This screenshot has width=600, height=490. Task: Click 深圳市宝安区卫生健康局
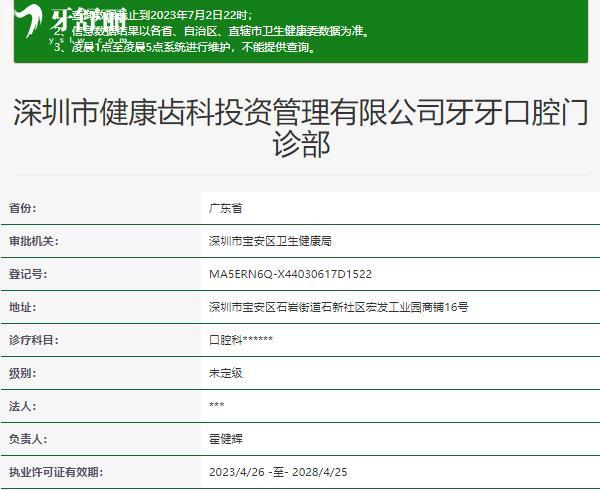270,241
